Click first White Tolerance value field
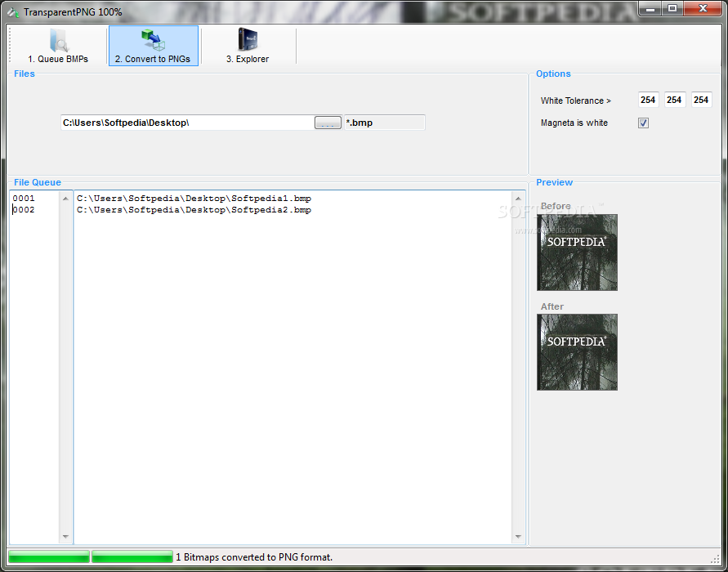The width and height of the screenshot is (728, 572). coord(648,100)
